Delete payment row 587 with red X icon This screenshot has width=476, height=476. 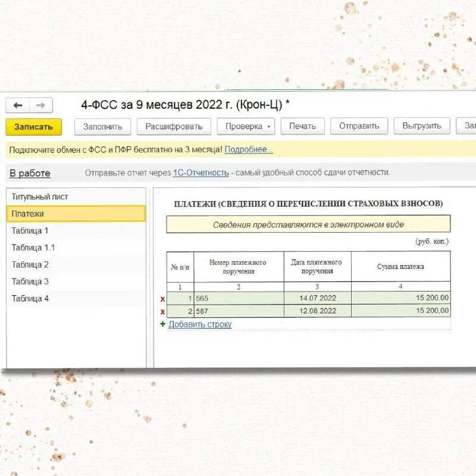(x=164, y=310)
